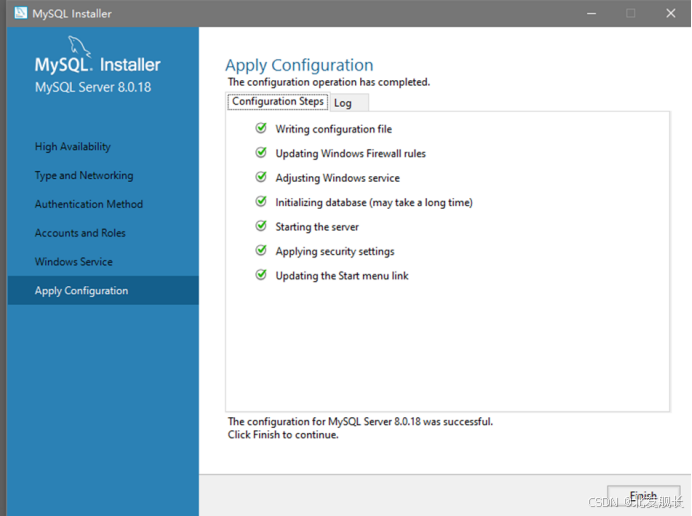The height and width of the screenshot is (516, 692).
Task: Click checkmark beside Adjusting Windows service
Action: [261, 177]
